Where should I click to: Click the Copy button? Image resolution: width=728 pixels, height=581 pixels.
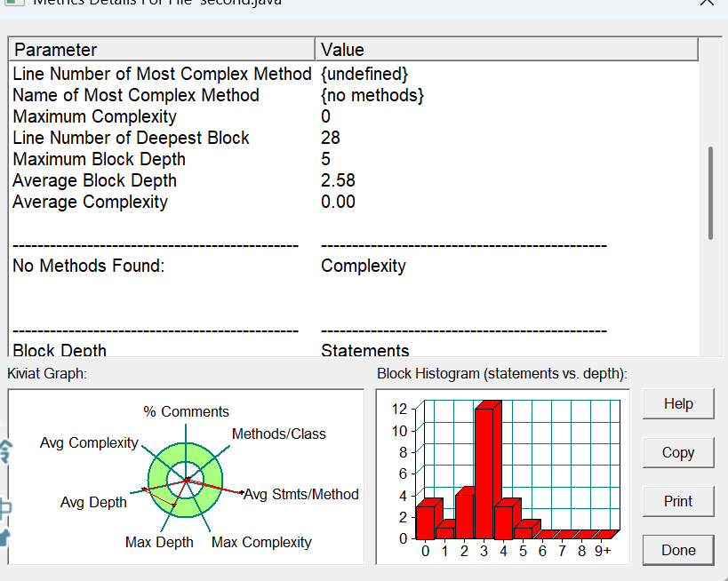(x=678, y=452)
